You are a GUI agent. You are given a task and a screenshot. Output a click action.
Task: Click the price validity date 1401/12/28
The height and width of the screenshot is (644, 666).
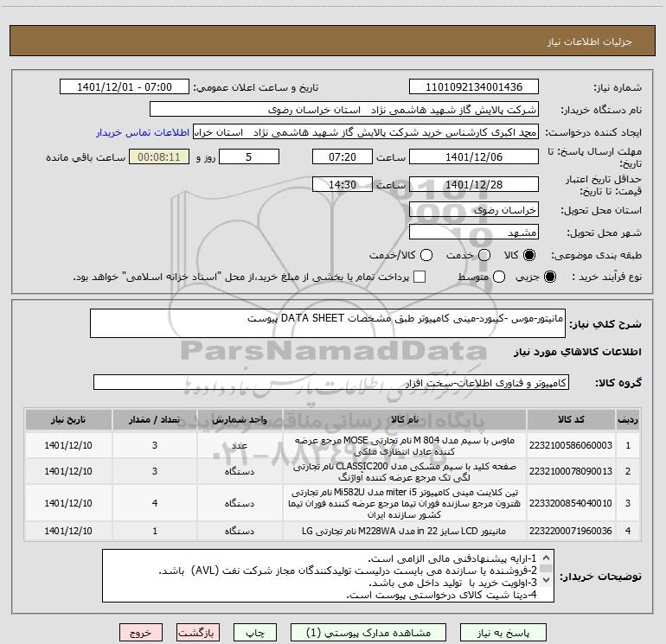click(474, 184)
